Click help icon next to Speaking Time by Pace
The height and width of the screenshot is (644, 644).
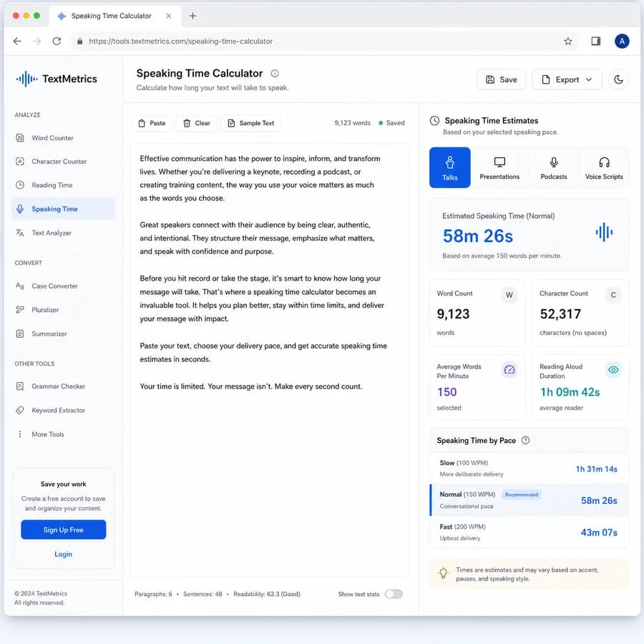coord(525,440)
